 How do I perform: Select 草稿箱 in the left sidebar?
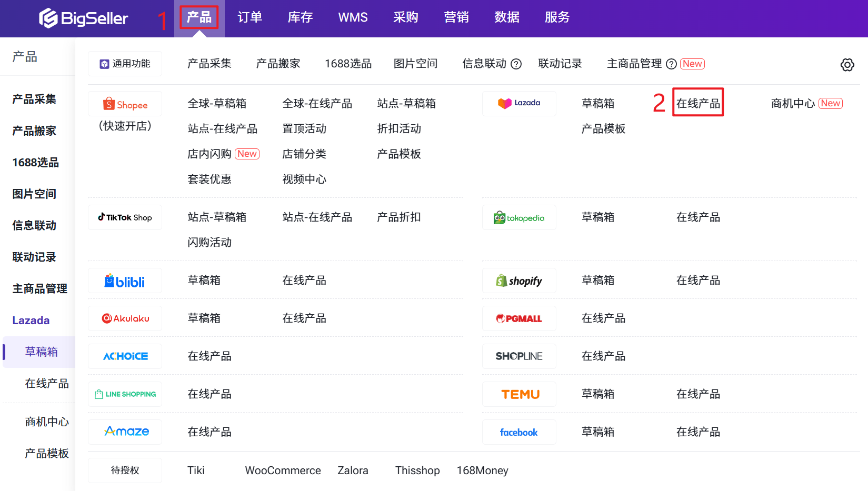tap(42, 352)
